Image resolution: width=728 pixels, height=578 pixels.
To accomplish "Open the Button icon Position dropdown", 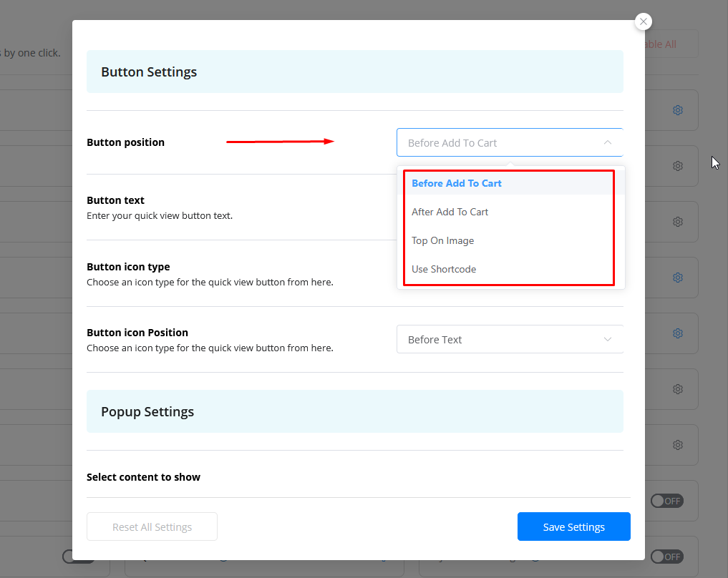I will [509, 339].
